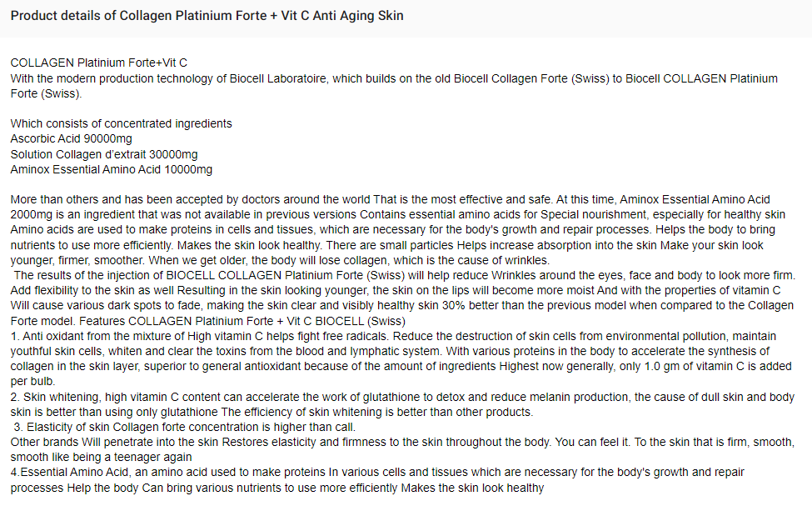The image size is (812, 506).
Task: Click the Product details heading
Action: click(207, 16)
